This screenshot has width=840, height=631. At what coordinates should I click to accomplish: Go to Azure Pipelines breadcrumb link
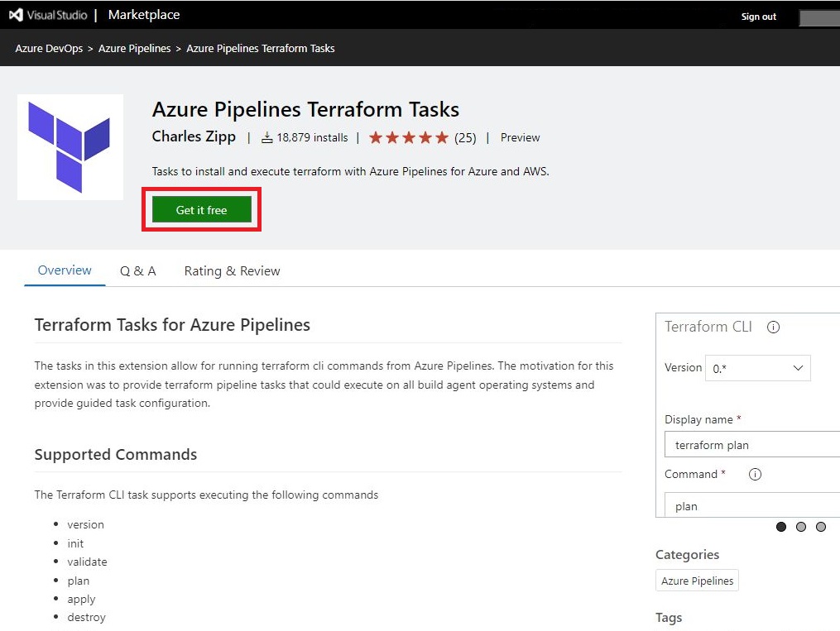[134, 48]
